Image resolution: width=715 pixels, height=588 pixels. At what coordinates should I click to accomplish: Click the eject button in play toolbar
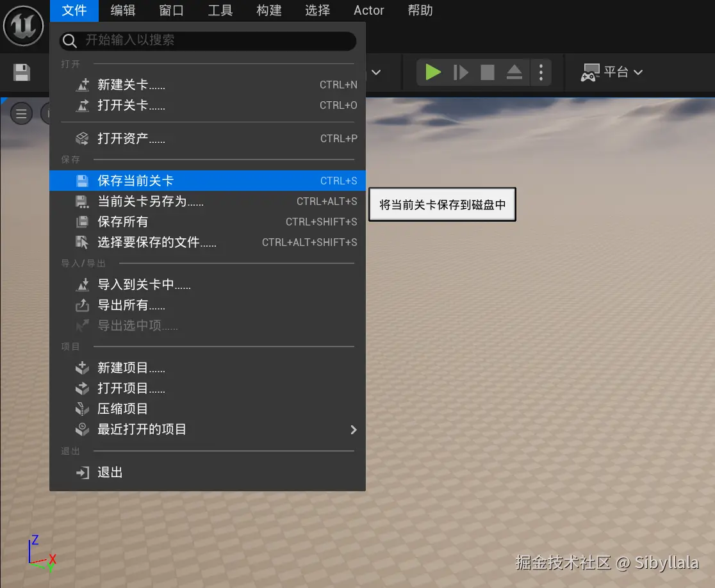tap(514, 72)
